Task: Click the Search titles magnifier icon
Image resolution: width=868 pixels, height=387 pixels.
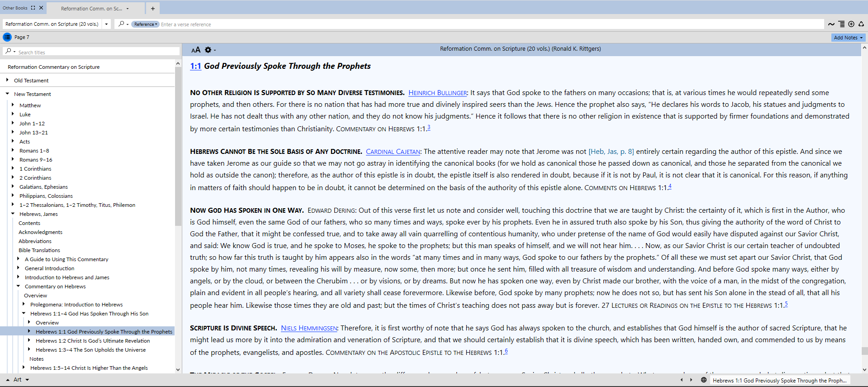Action: [x=8, y=52]
